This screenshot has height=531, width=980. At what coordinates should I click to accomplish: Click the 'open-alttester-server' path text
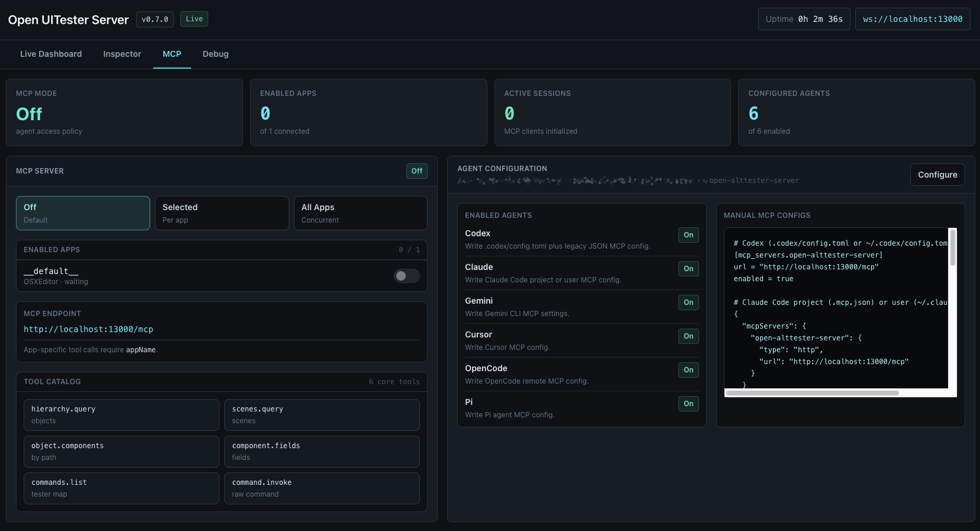[754, 181]
